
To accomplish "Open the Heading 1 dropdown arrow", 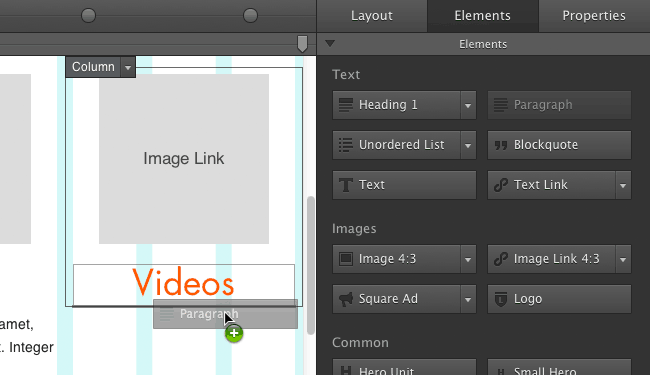I will tap(468, 105).
